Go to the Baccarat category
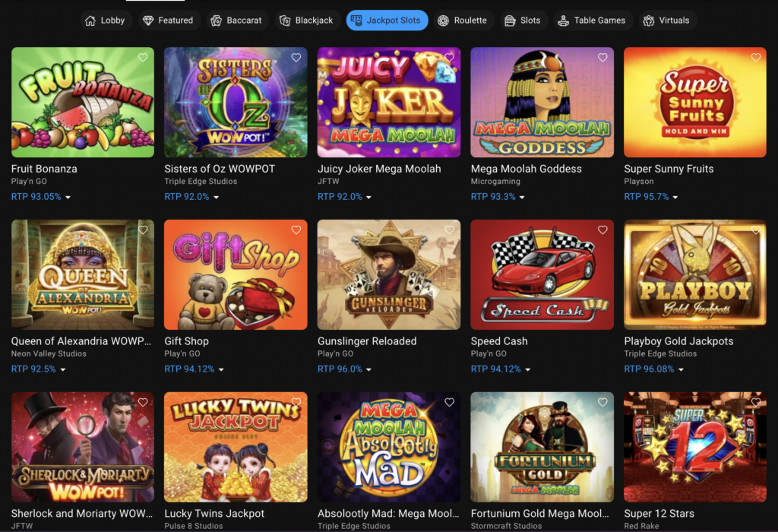This screenshot has width=778, height=532. point(237,21)
